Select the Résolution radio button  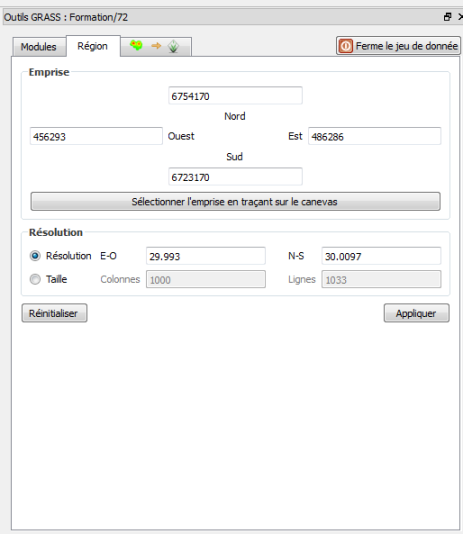point(35,256)
